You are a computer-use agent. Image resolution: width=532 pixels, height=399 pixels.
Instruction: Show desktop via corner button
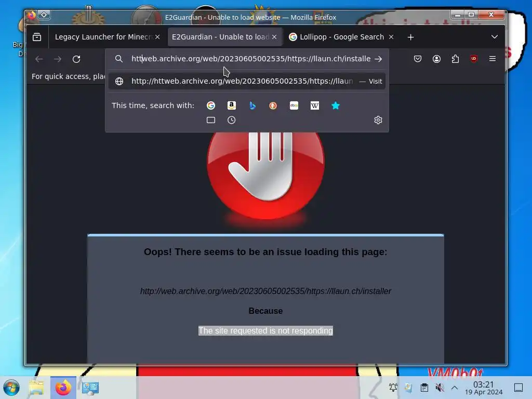[518, 388]
